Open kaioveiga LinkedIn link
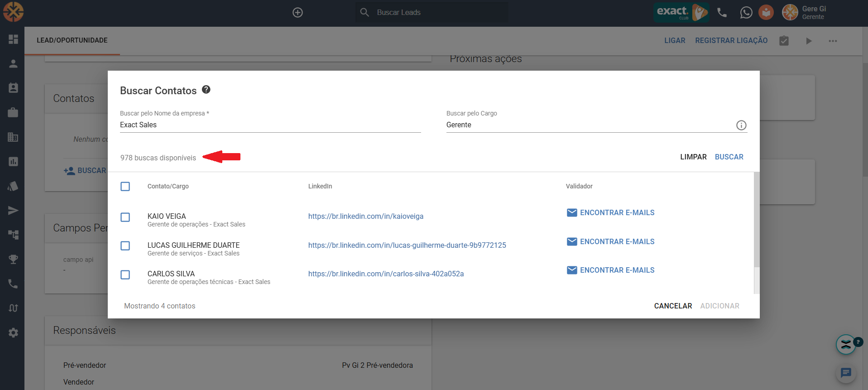This screenshot has width=868, height=390. [366, 217]
